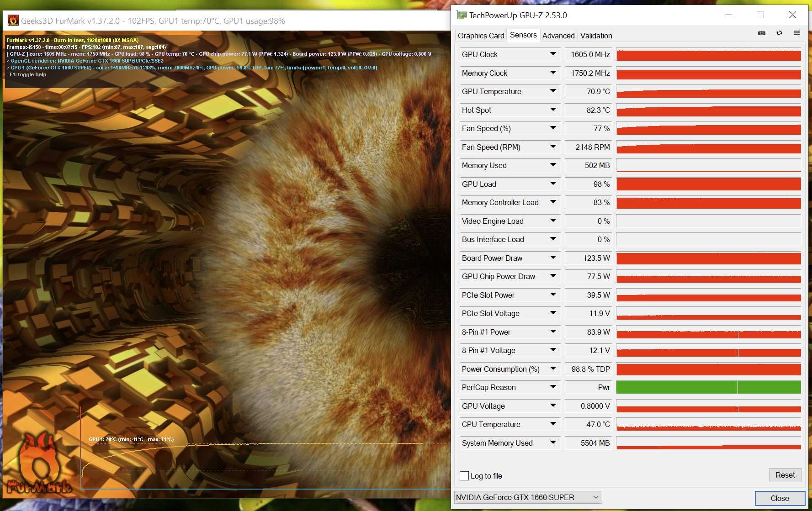Click the GPU Voltage value 0.8000 V
The height and width of the screenshot is (511, 812).
pos(589,406)
